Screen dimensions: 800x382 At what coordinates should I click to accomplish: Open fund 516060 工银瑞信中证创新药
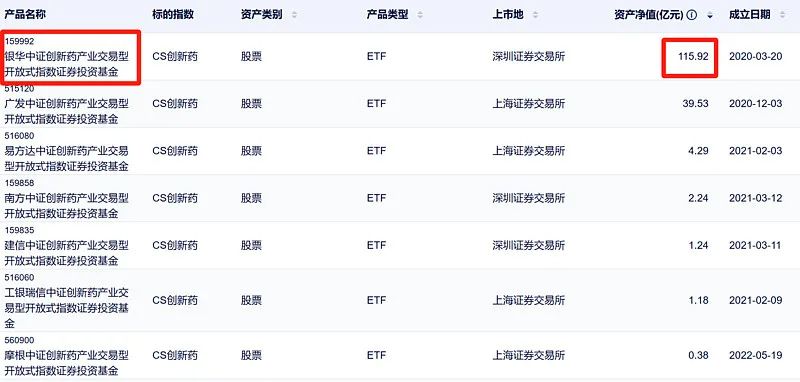(x=67, y=300)
